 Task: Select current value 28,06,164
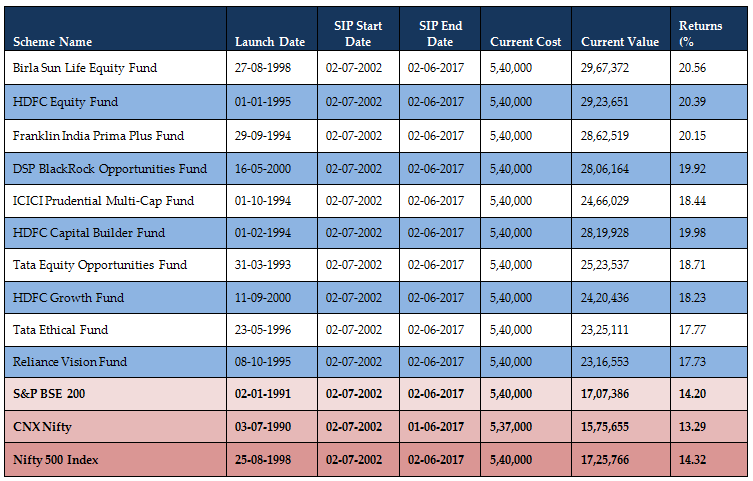(605, 169)
